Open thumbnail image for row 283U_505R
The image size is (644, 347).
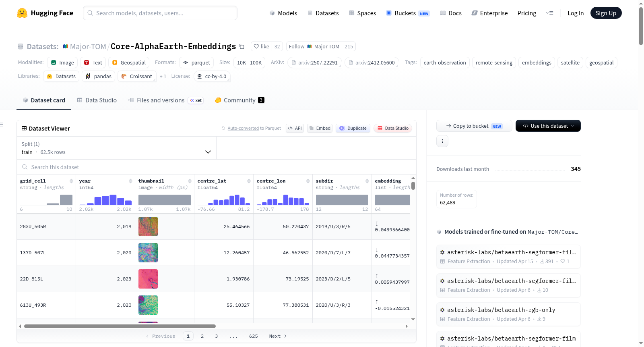pyautogui.click(x=148, y=226)
